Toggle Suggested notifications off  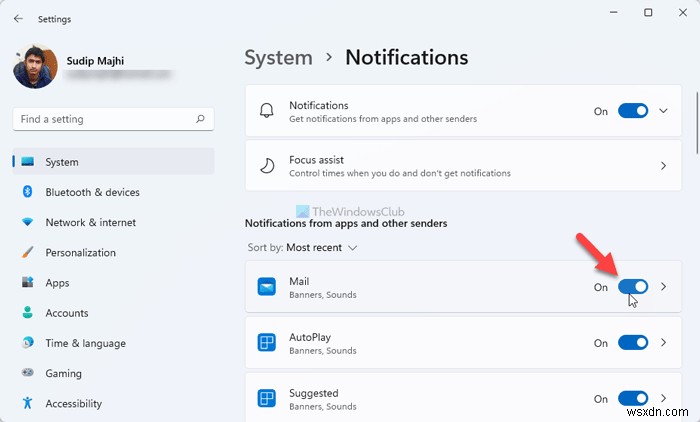point(633,398)
